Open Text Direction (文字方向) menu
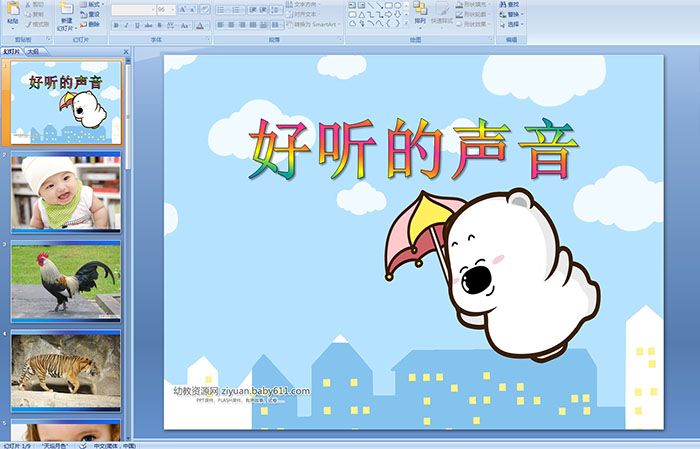 [x=304, y=4]
